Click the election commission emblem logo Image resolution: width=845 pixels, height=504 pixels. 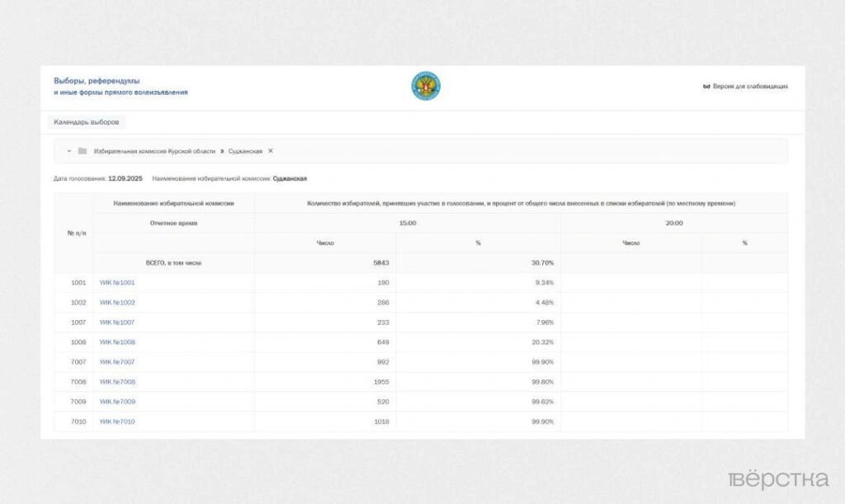click(426, 86)
